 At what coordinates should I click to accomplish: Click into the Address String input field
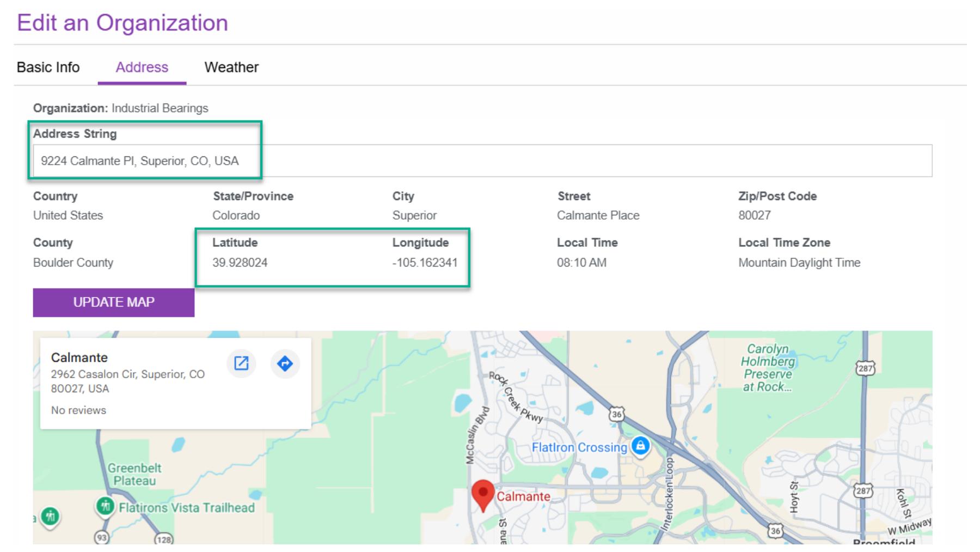click(x=482, y=161)
